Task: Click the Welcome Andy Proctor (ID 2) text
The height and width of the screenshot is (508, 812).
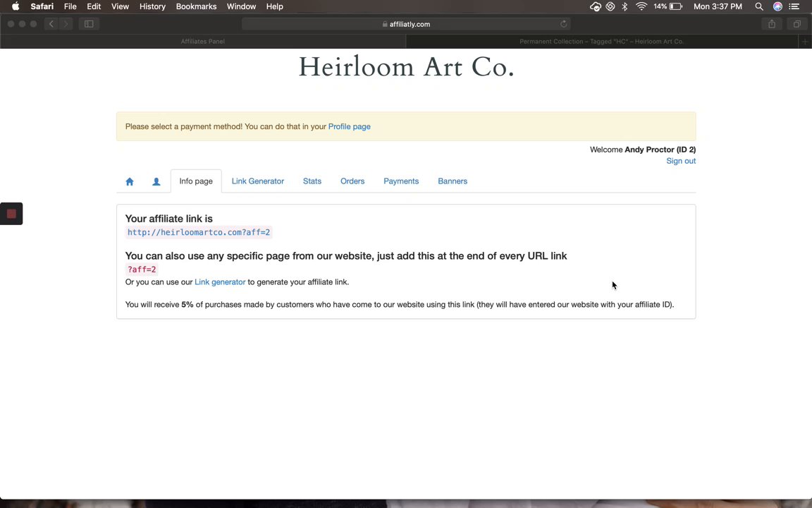Action: pos(643,150)
